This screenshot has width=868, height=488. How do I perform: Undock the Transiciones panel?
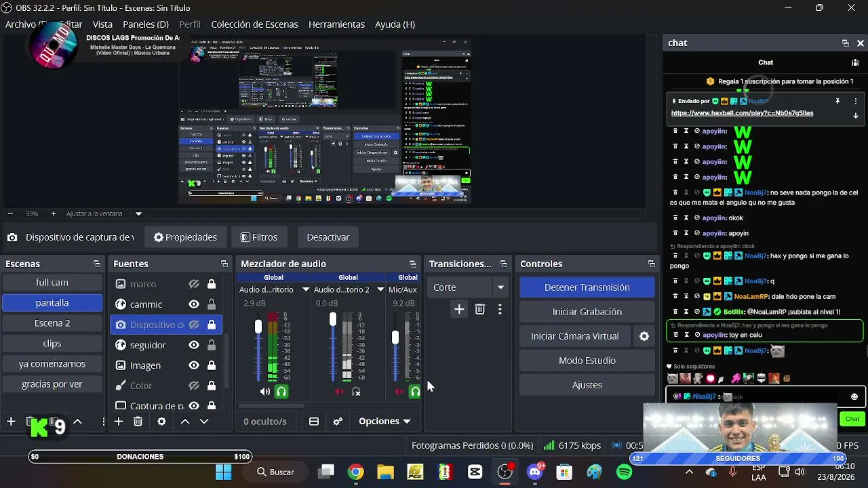pyautogui.click(x=504, y=264)
